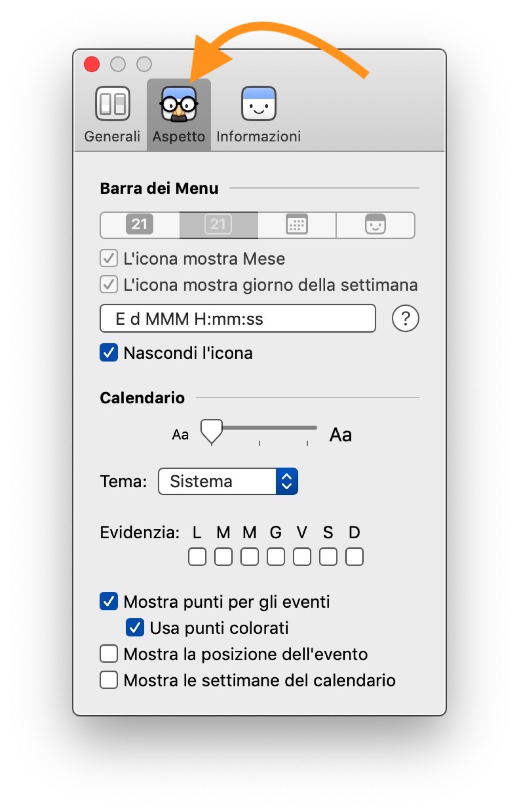
Task: Enable Mostra le settimane del calendario
Action: pos(109,680)
